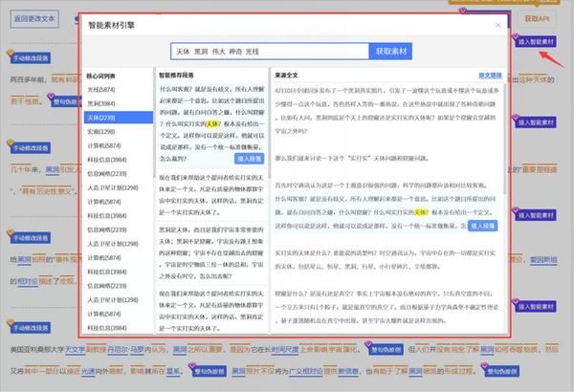Image resolution: width=574 pixels, height=392 pixels.
Task: Click 插入段落 in the 来源全文 column
Action: point(482,226)
